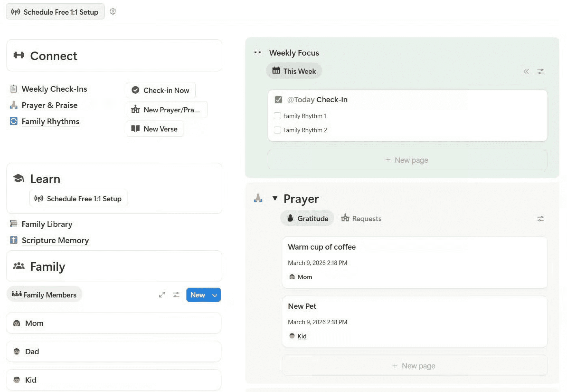Open the Warm cup of coffee card

[322, 247]
